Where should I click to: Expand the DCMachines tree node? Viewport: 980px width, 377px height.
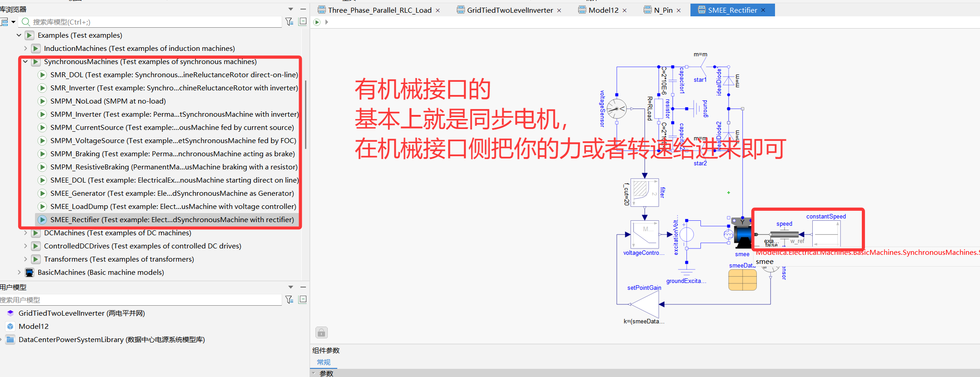pyautogui.click(x=25, y=233)
